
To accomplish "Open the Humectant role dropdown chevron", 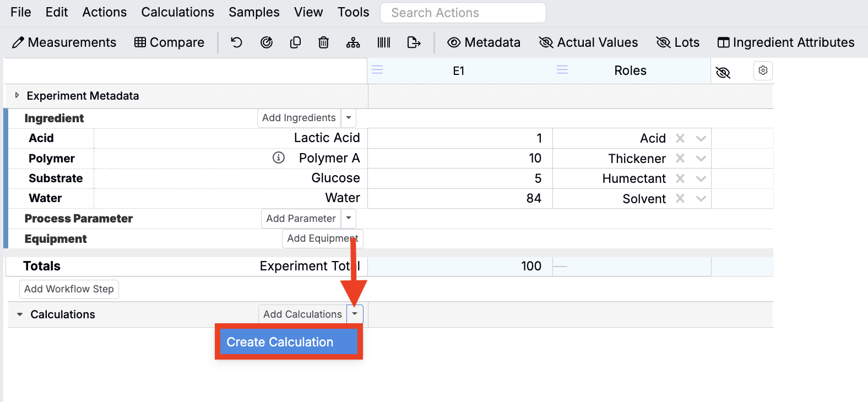I will (701, 179).
